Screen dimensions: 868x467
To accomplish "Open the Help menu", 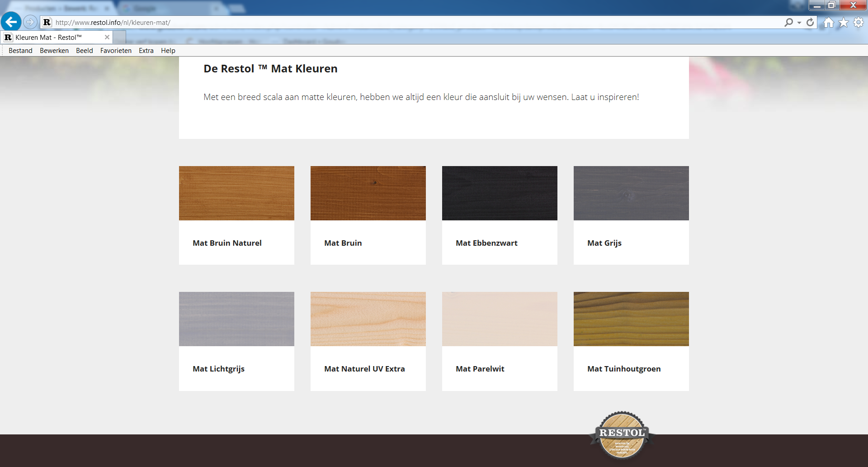I will point(168,51).
